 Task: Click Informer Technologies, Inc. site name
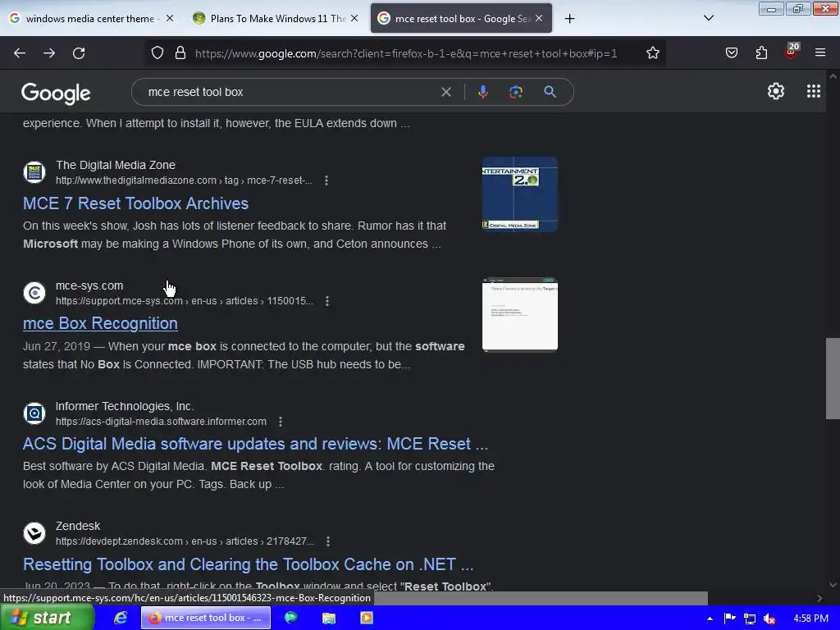tap(125, 406)
